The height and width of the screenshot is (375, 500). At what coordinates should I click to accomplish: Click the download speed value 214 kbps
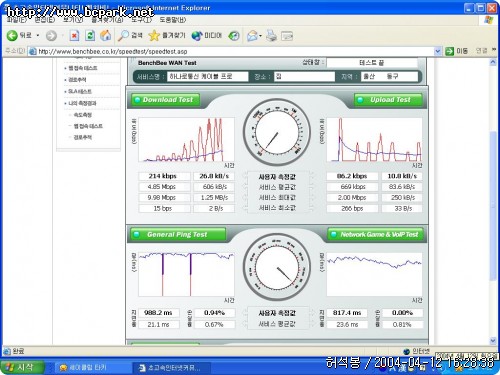(x=164, y=176)
